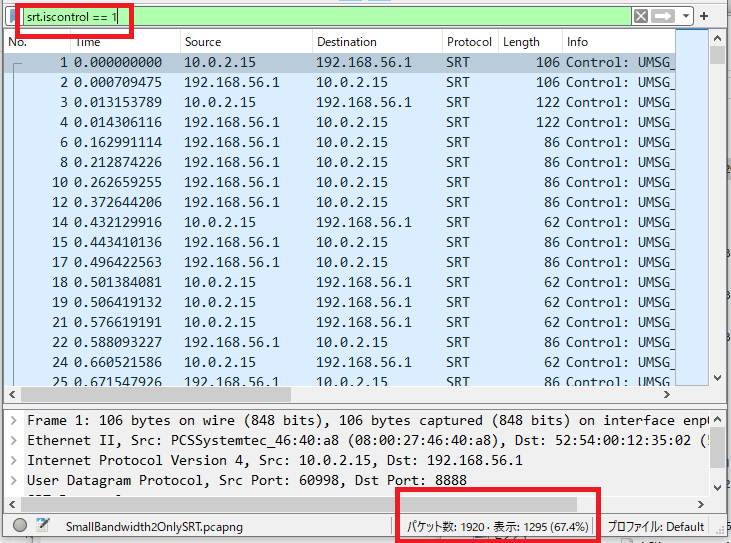Screen dimensions: 731x543
Task: Select packet at time 0.443410136
Action: pos(339,243)
